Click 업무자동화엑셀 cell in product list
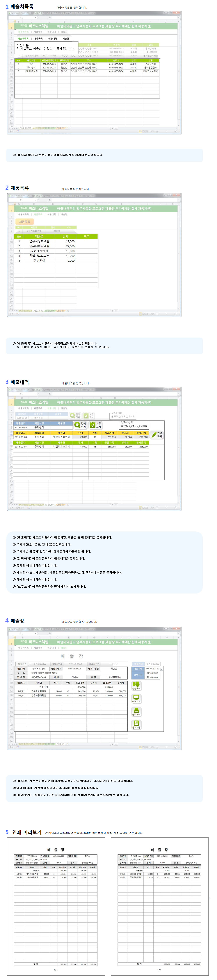Viewport: 217px width, 980px height. tap(39, 241)
